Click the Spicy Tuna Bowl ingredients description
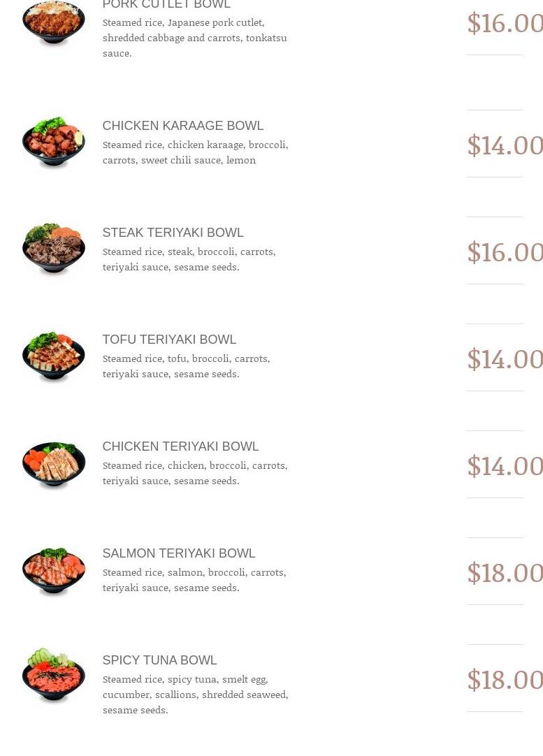 tap(195, 694)
